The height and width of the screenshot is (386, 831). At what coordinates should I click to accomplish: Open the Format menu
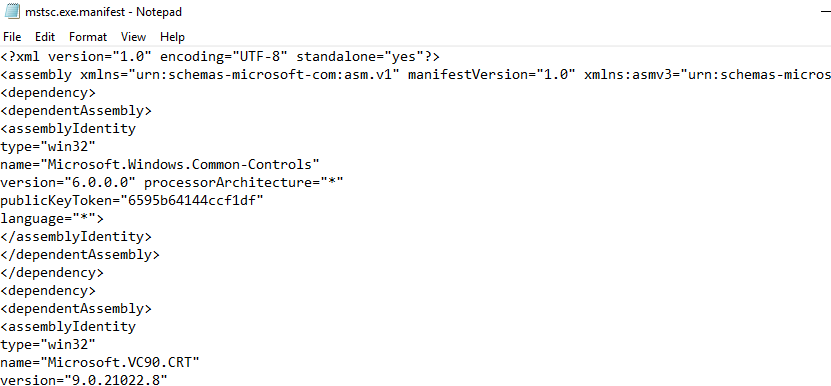pos(88,37)
